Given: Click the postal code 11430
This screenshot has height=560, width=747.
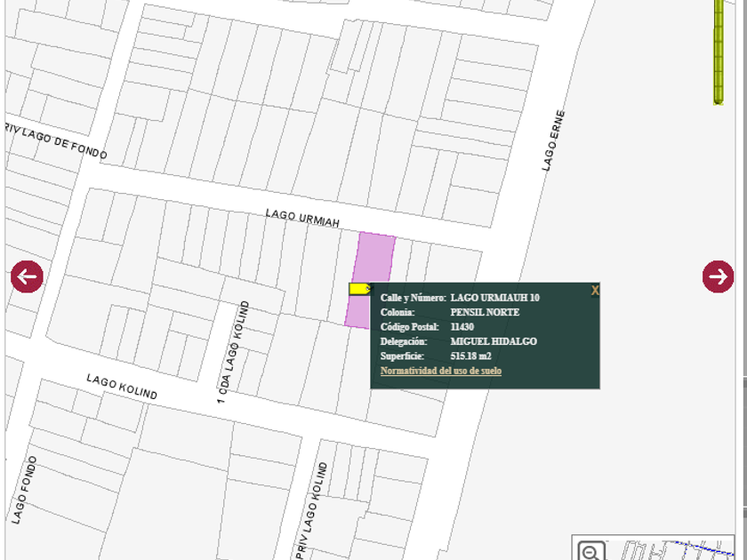Looking at the screenshot, I should 462,327.
